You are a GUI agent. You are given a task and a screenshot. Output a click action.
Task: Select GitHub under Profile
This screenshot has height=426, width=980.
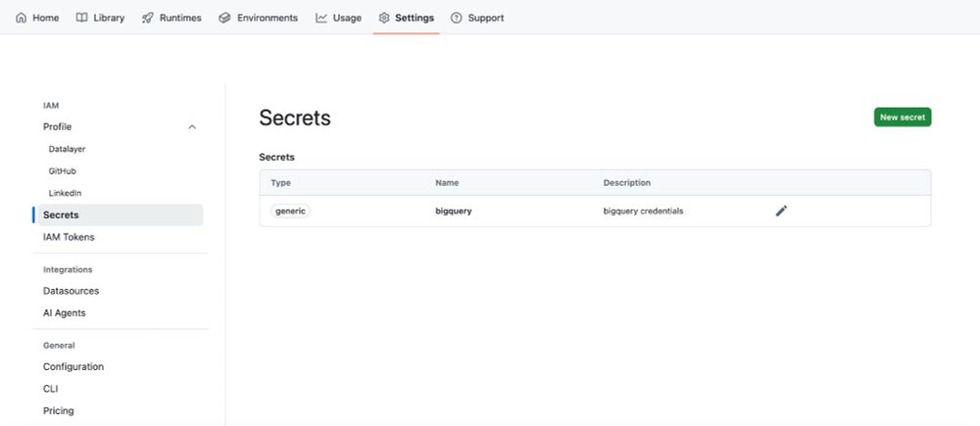[x=63, y=171]
